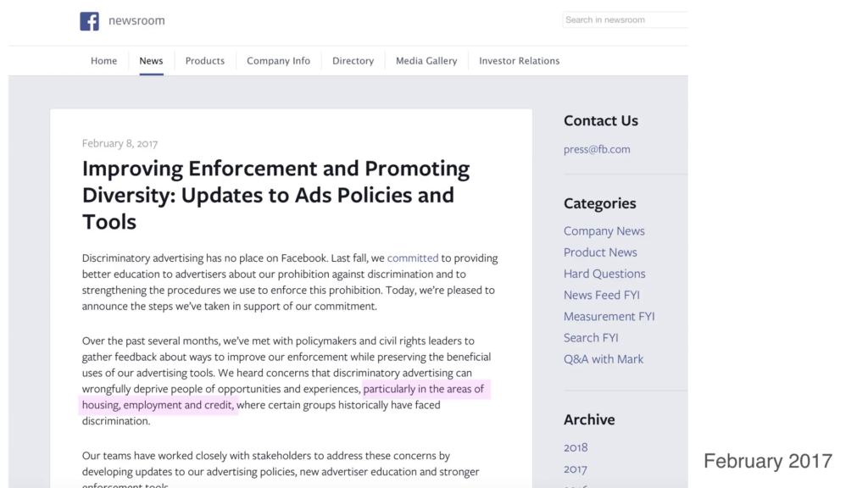Screen dimensions: 868x488
Task: Click the 'Archive' sidebar heading
Action: [589, 419]
